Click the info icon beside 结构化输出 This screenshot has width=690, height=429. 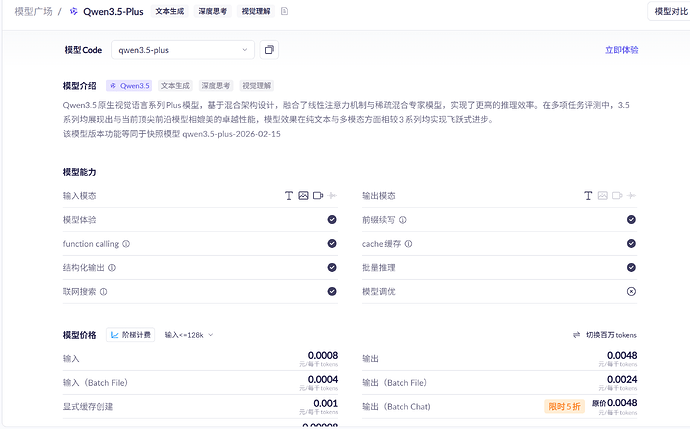[x=112, y=267]
